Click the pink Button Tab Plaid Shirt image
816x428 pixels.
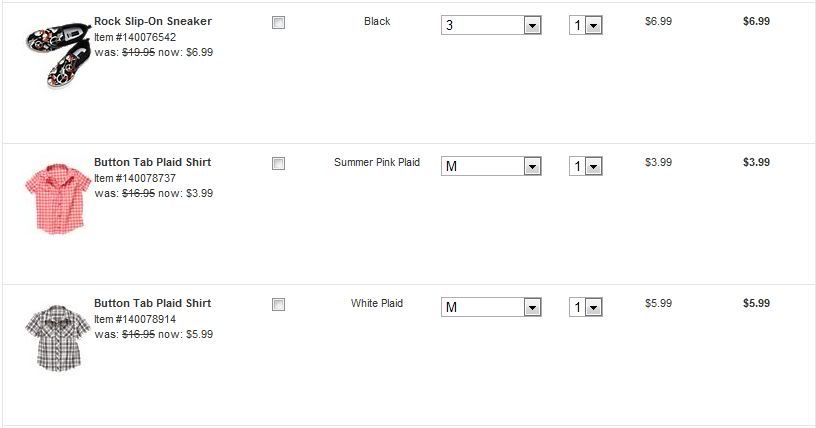coord(56,195)
